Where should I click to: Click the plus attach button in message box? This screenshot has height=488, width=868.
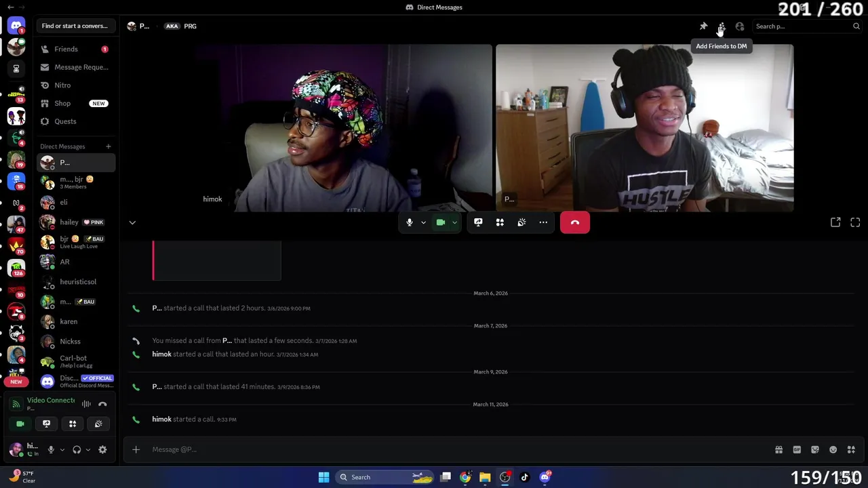pyautogui.click(x=136, y=449)
